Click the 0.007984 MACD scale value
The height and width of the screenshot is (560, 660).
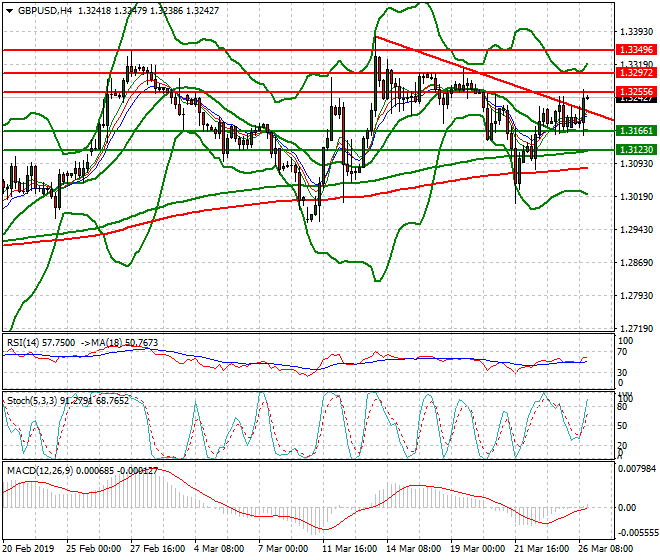click(x=636, y=469)
